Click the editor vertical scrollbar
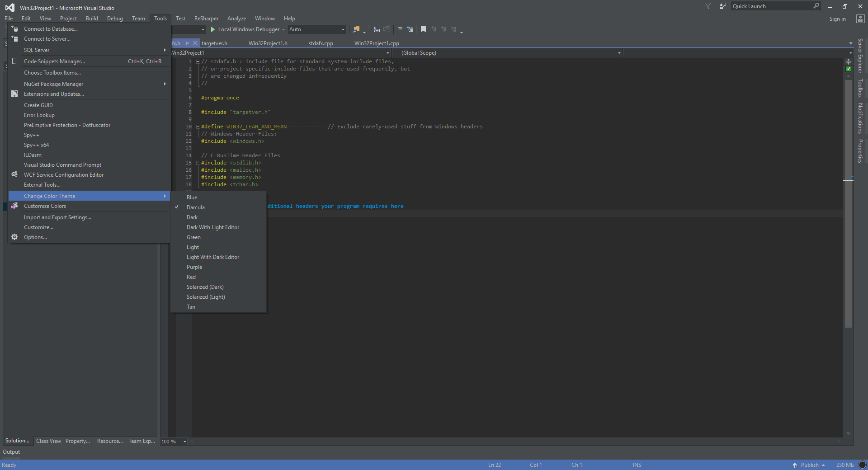 point(848,203)
